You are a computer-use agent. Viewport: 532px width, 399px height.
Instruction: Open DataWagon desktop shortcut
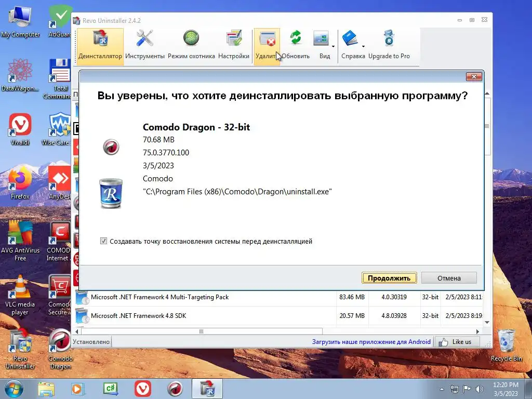[20, 75]
